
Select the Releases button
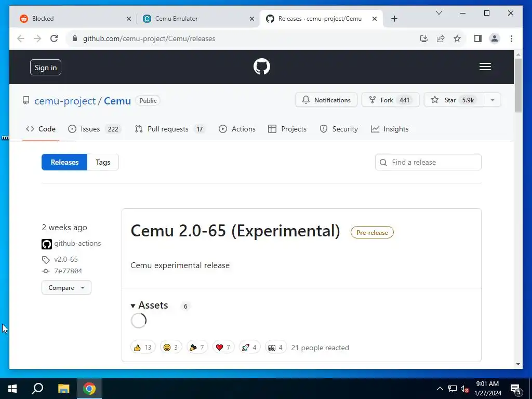[64, 162]
